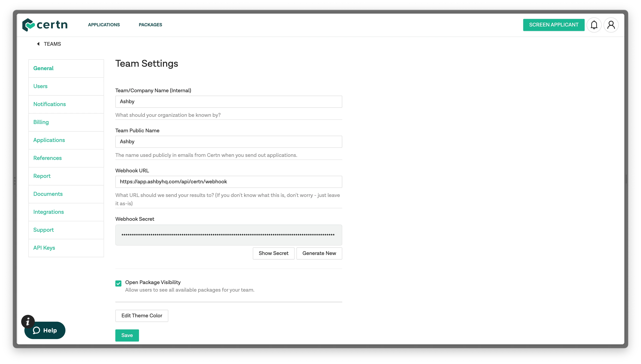This screenshot has width=641, height=364.
Task: Select the Integrations settings tab
Action: point(66,212)
